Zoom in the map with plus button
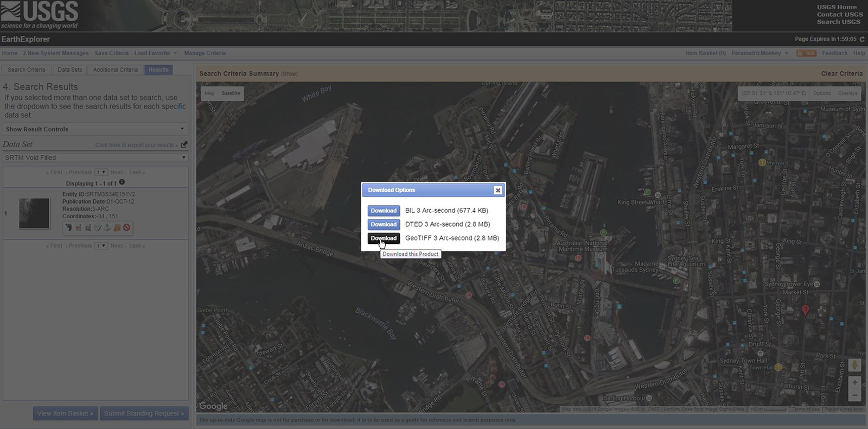 pos(854,382)
